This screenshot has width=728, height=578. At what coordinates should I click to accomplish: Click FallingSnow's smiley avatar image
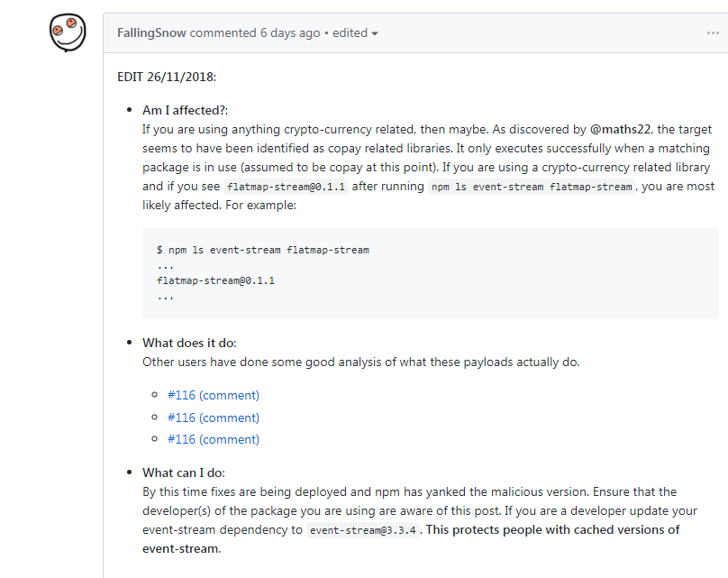click(68, 33)
